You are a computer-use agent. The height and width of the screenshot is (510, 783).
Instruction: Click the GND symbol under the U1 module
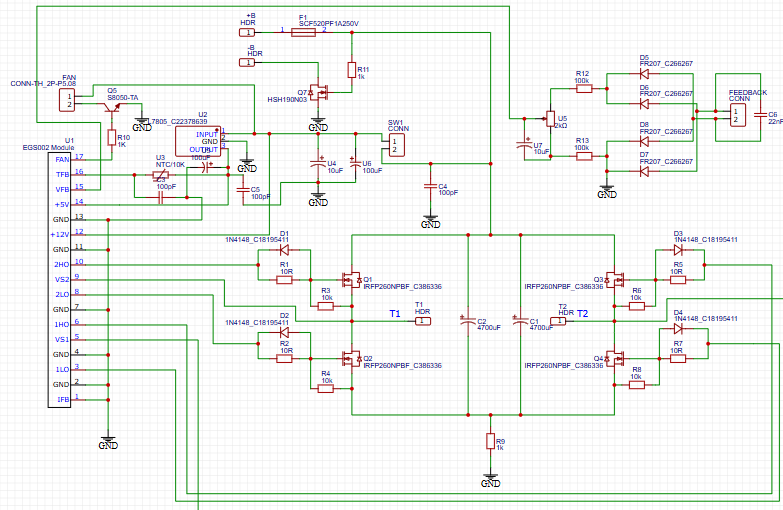(108, 443)
